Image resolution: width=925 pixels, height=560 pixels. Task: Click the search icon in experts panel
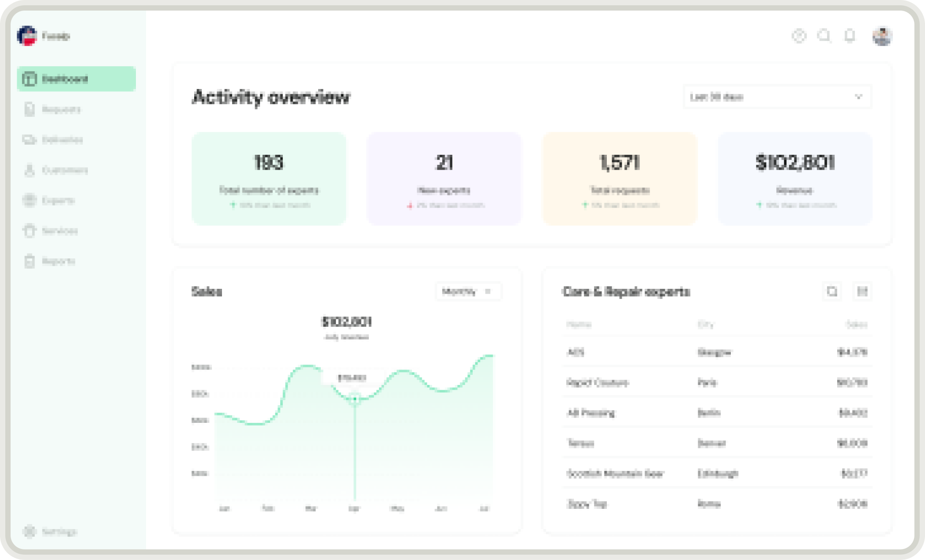pyautogui.click(x=832, y=291)
